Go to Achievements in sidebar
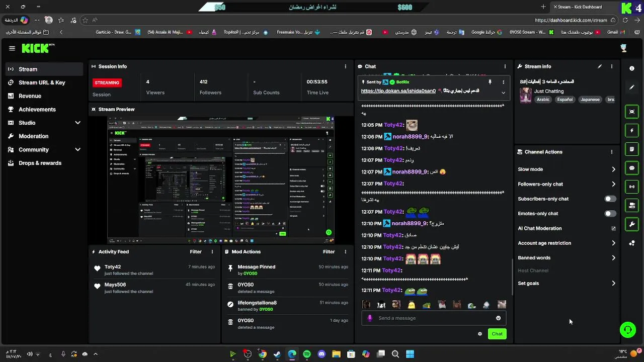 click(x=44, y=109)
